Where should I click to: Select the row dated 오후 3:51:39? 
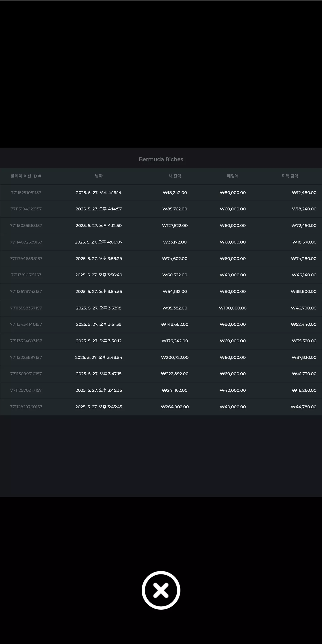(x=161, y=324)
